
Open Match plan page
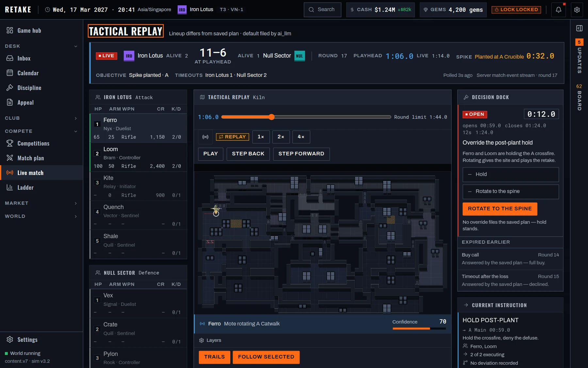pos(41,158)
